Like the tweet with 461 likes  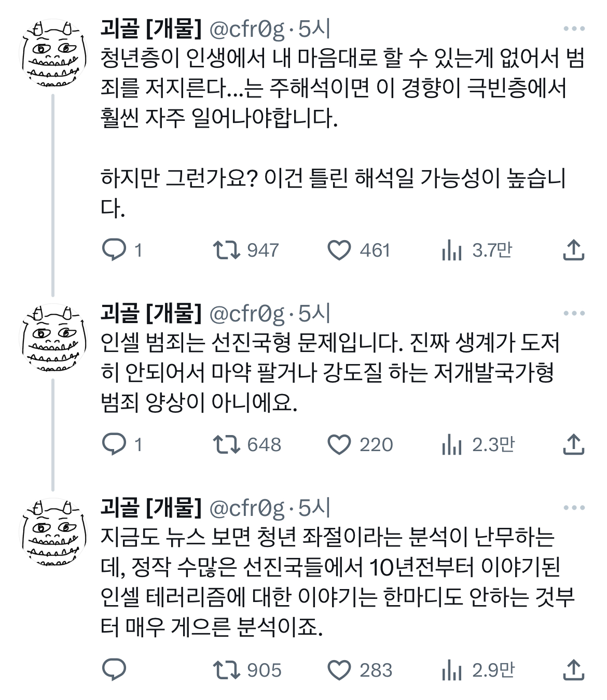[x=339, y=250]
